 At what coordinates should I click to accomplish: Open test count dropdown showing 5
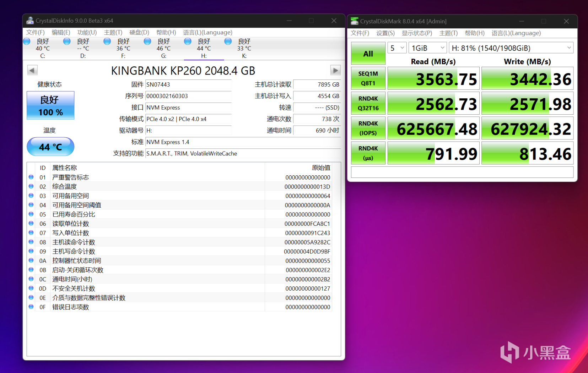397,48
